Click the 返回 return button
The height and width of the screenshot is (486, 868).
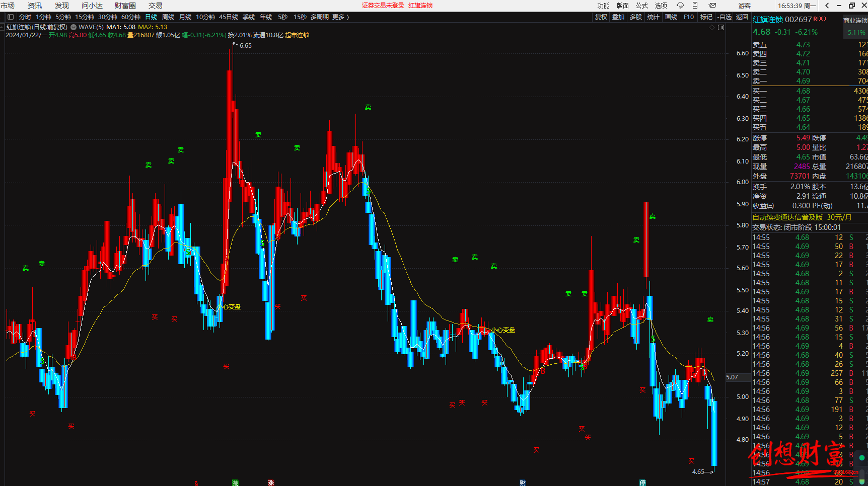click(x=742, y=17)
